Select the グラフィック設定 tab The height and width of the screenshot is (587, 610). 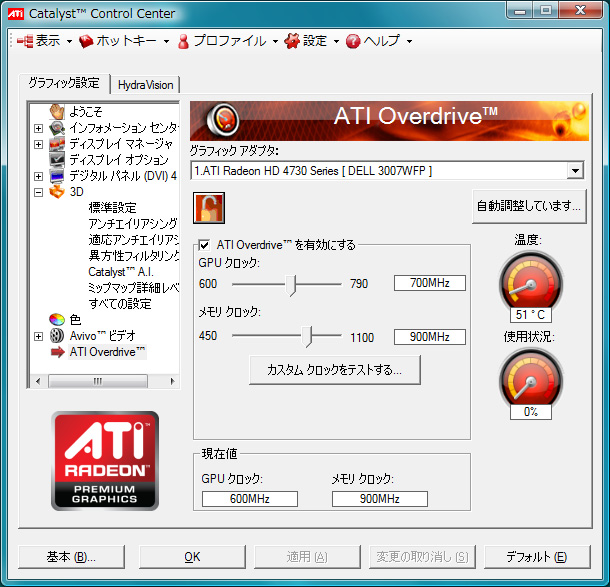pos(64,83)
